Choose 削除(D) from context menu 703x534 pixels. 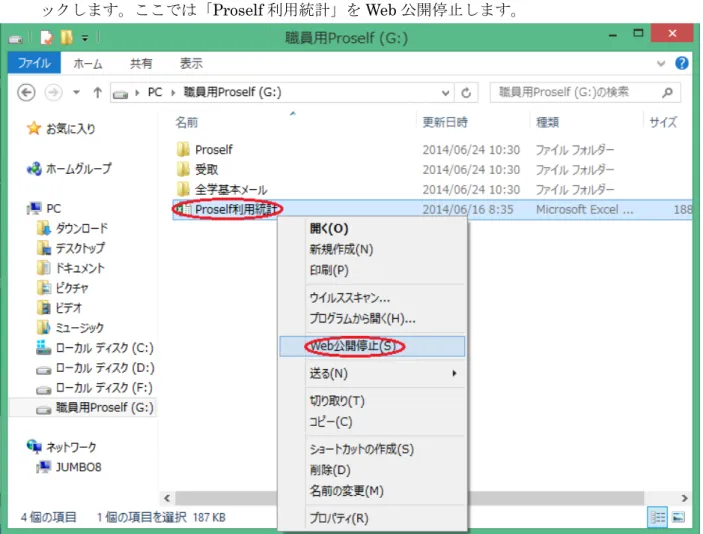[x=372, y=470]
